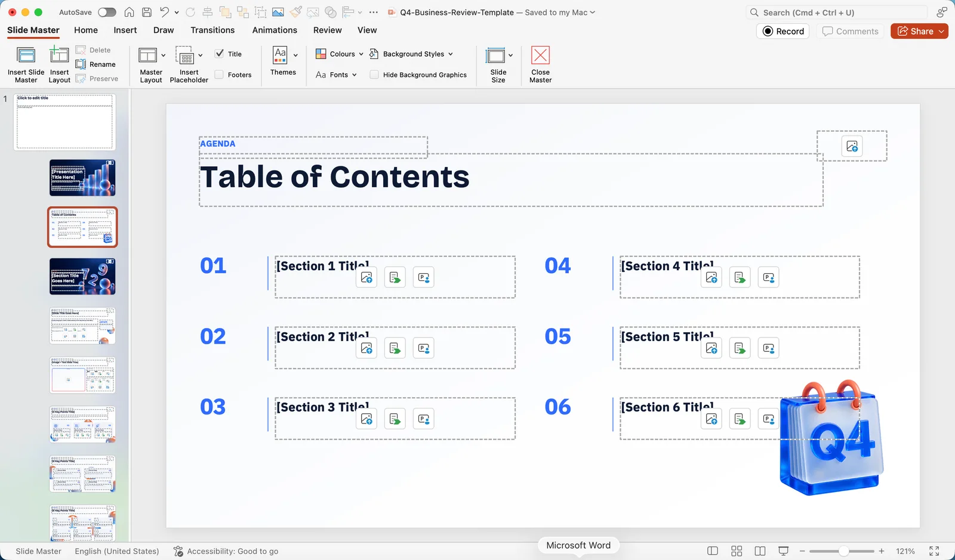Switch to the Home ribbon tab
Viewport: 955px width, 560px height.
(x=86, y=30)
